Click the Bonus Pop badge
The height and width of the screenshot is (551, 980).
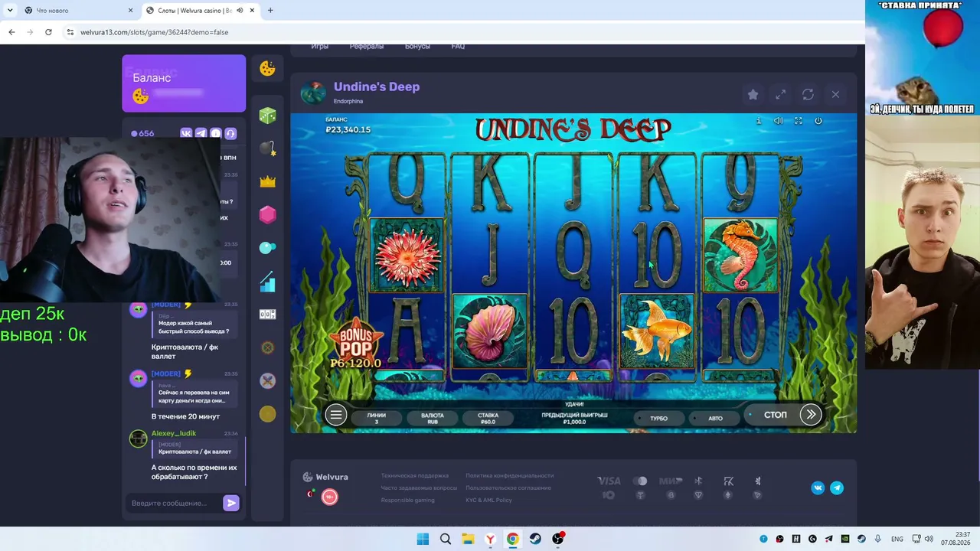[355, 344]
